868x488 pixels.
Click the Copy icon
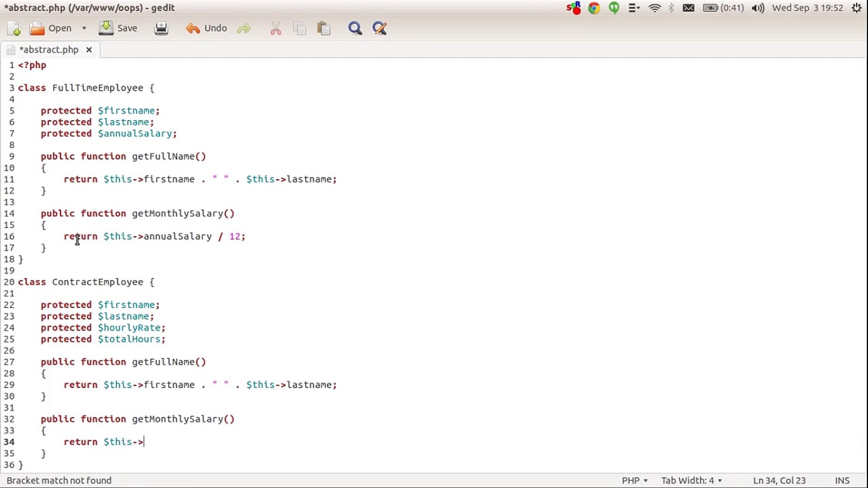299,28
